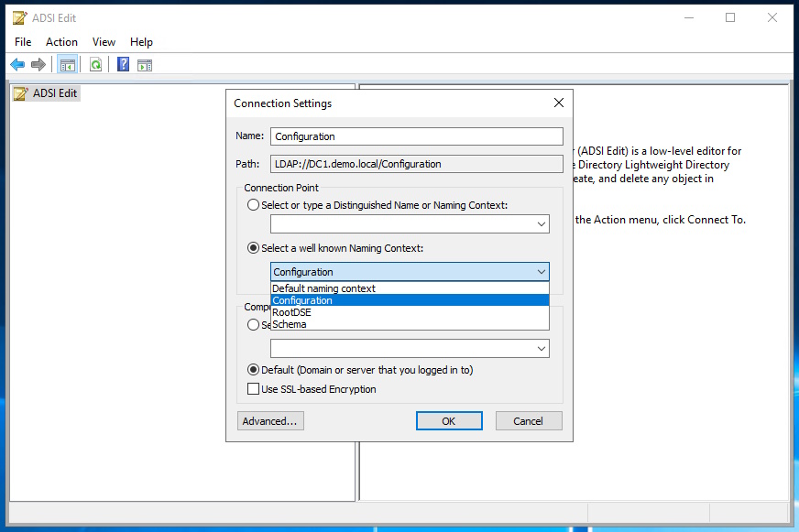Select the well known Naming Context radio
799x532 pixels.
click(x=253, y=248)
